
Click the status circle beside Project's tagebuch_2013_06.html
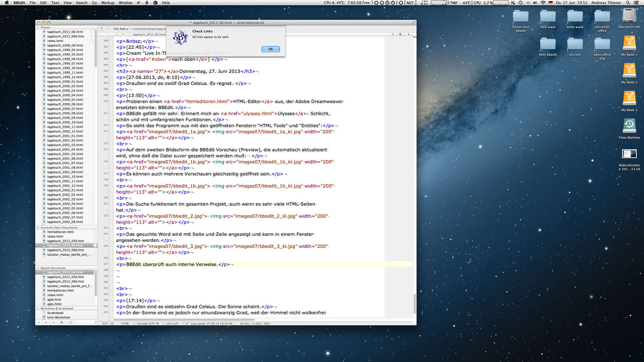91,32
